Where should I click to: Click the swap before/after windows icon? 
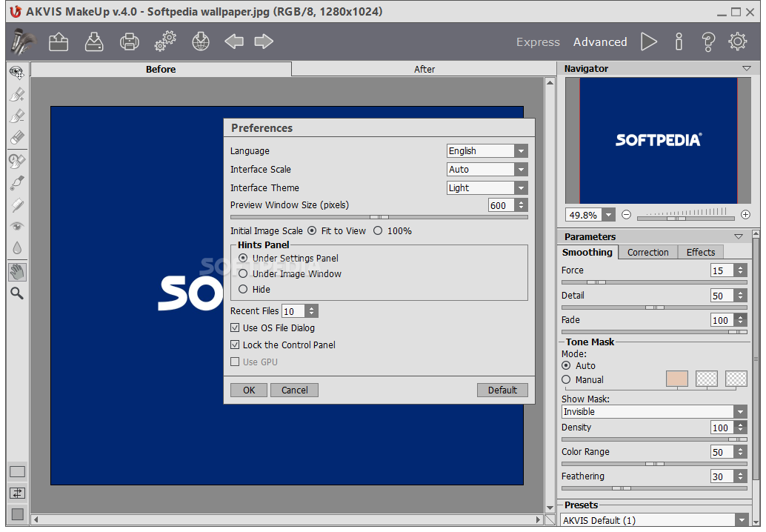17,493
